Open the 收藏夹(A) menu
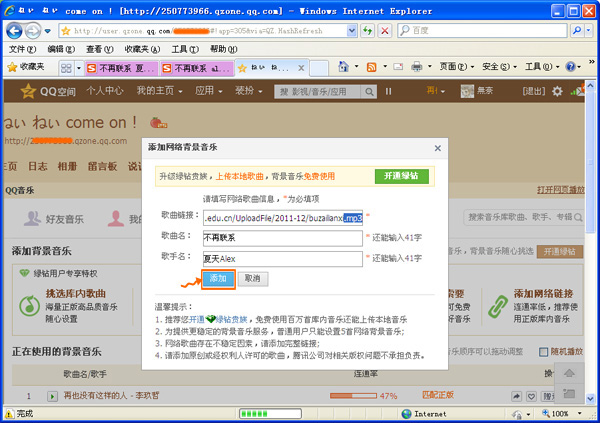 pyautogui.click(x=142, y=49)
